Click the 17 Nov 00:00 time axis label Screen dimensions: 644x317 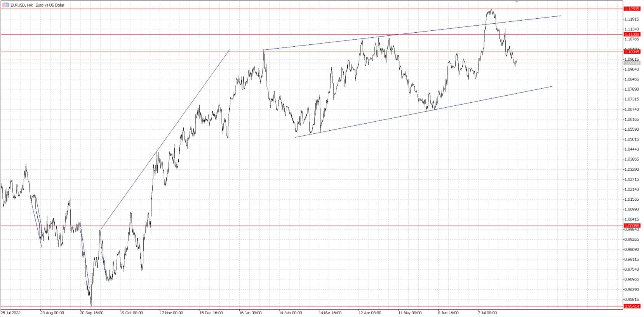tap(171, 313)
